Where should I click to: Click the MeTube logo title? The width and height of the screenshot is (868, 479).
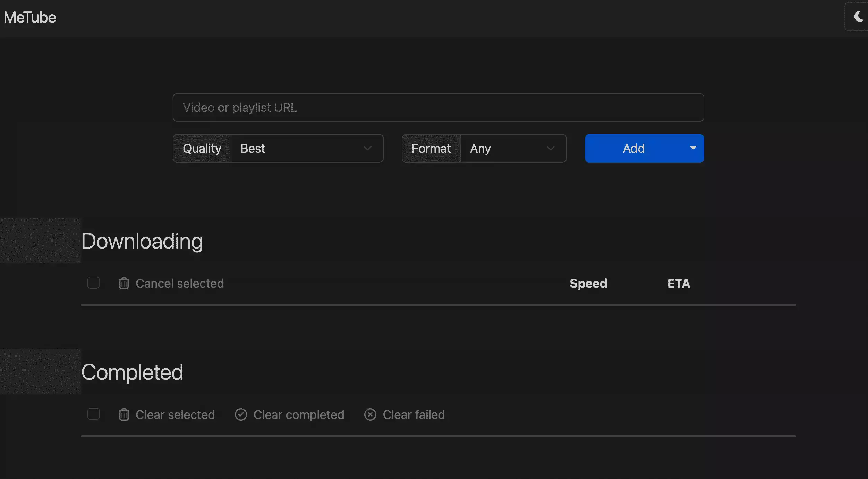point(30,17)
